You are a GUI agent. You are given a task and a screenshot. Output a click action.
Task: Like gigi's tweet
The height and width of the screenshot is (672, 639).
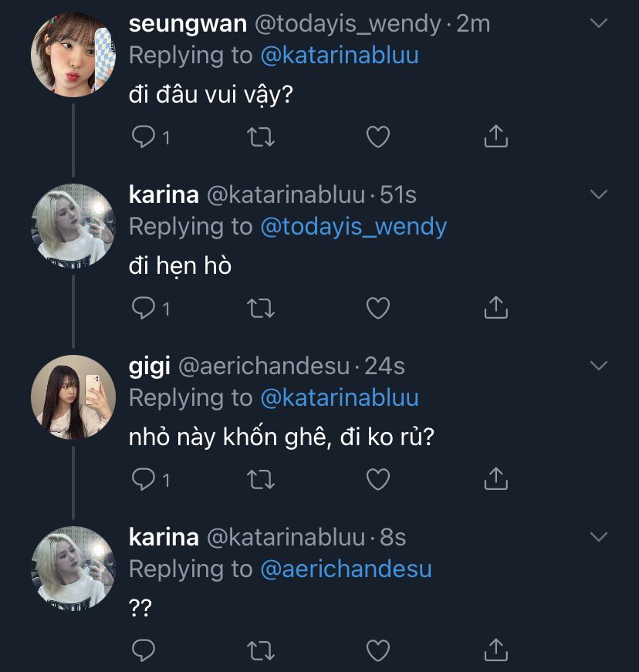coord(377,480)
